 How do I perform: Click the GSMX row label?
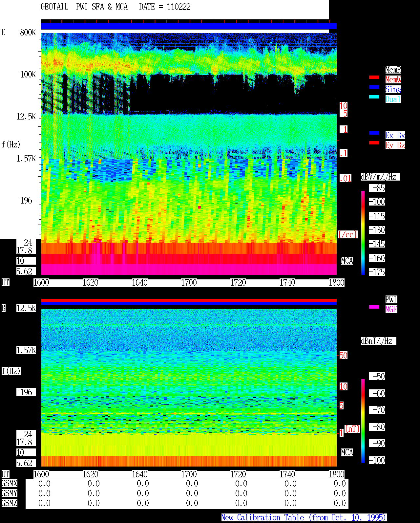pyautogui.click(x=9, y=484)
